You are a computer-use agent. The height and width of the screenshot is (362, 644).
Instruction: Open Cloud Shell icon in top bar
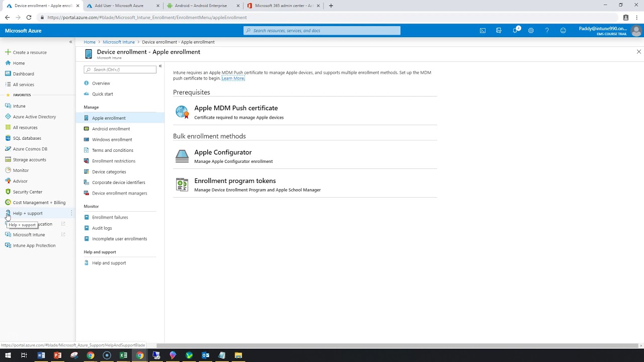(482, 31)
